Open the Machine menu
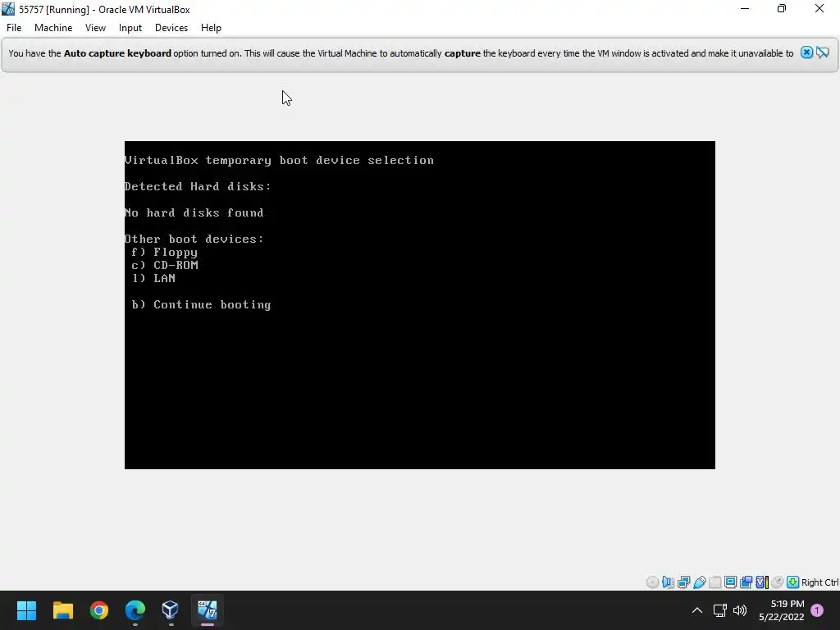 click(53, 28)
